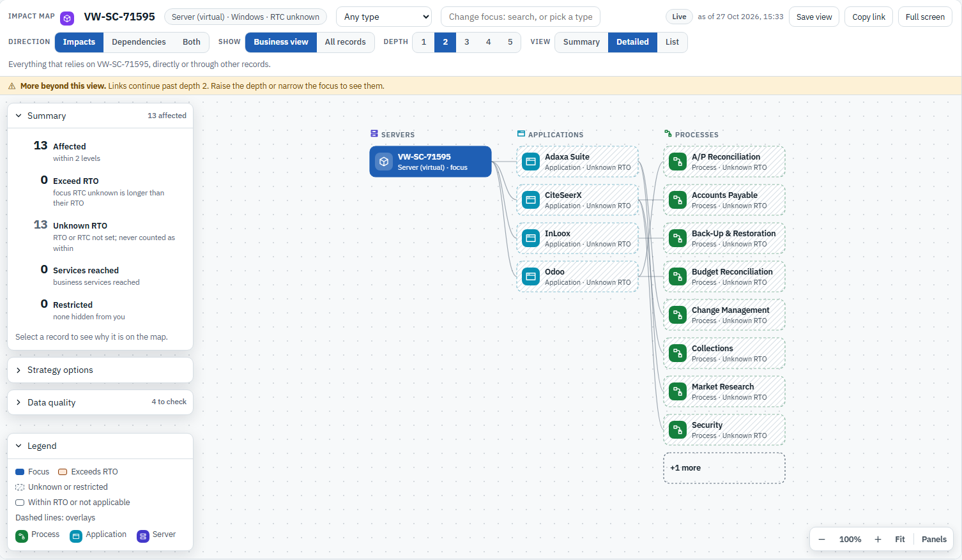Switch to Detailed view
Viewport: 962px width, 560px height.
pyautogui.click(x=632, y=42)
